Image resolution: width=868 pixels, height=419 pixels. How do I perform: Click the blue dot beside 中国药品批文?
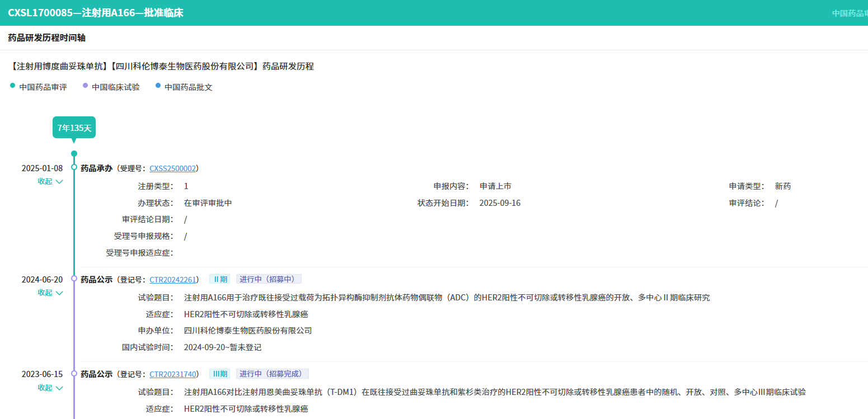pos(158,86)
